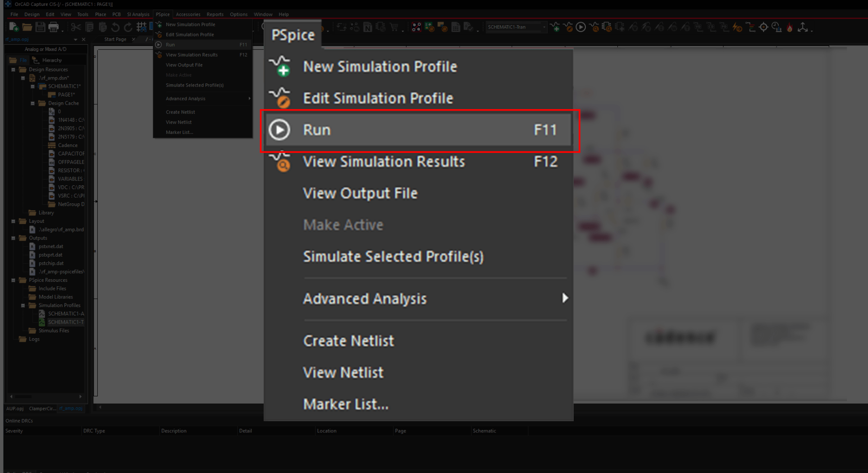
Task: Click the red-outlined dots toolbar icon
Action: point(416,28)
